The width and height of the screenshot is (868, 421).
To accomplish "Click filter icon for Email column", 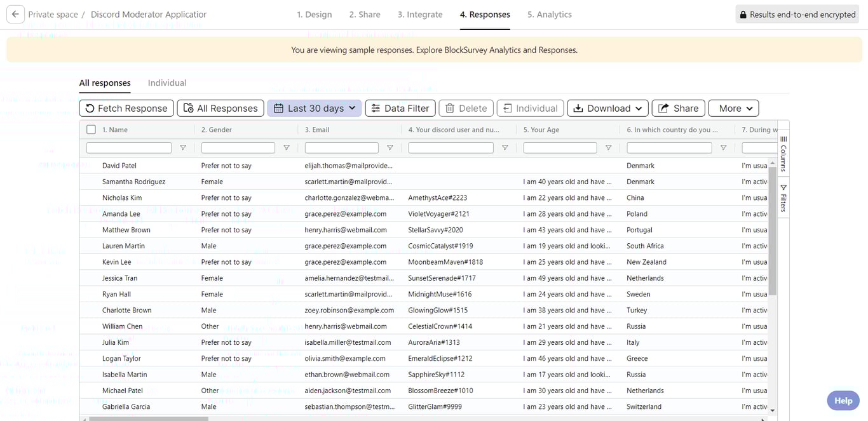I will pos(390,148).
